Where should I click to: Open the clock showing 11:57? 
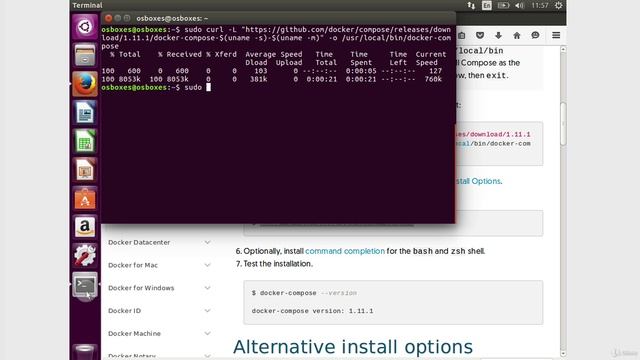540,5
